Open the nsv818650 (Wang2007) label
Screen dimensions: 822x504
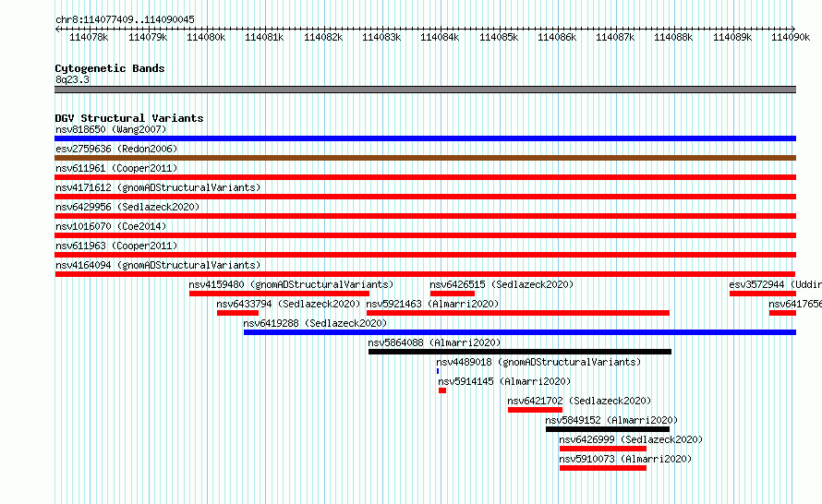pyautogui.click(x=111, y=129)
